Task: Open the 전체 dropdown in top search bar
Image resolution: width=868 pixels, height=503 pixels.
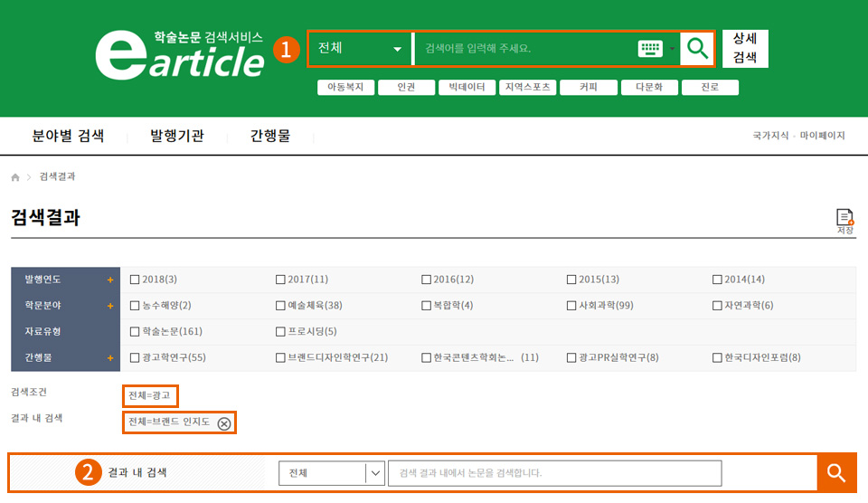Action: (359, 49)
